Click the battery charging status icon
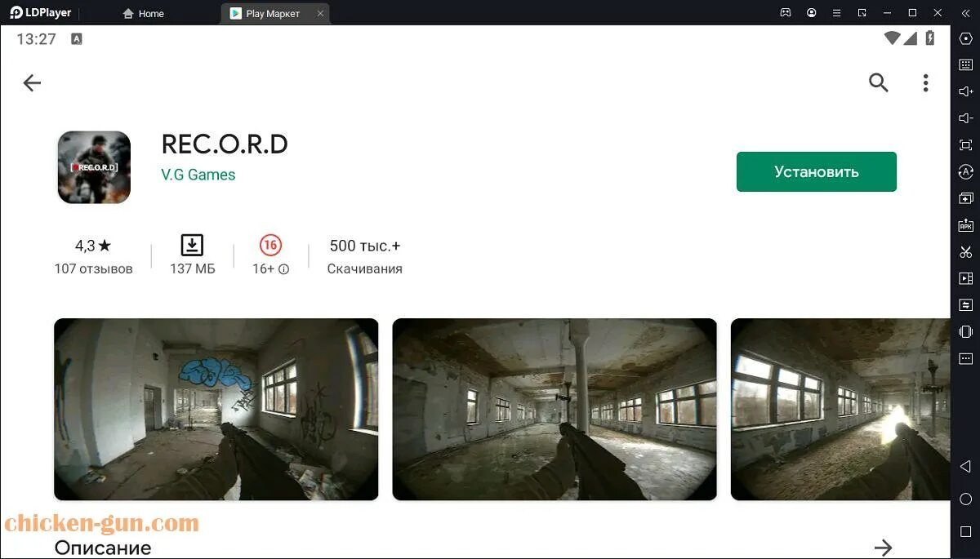This screenshot has width=980, height=559. 929,38
